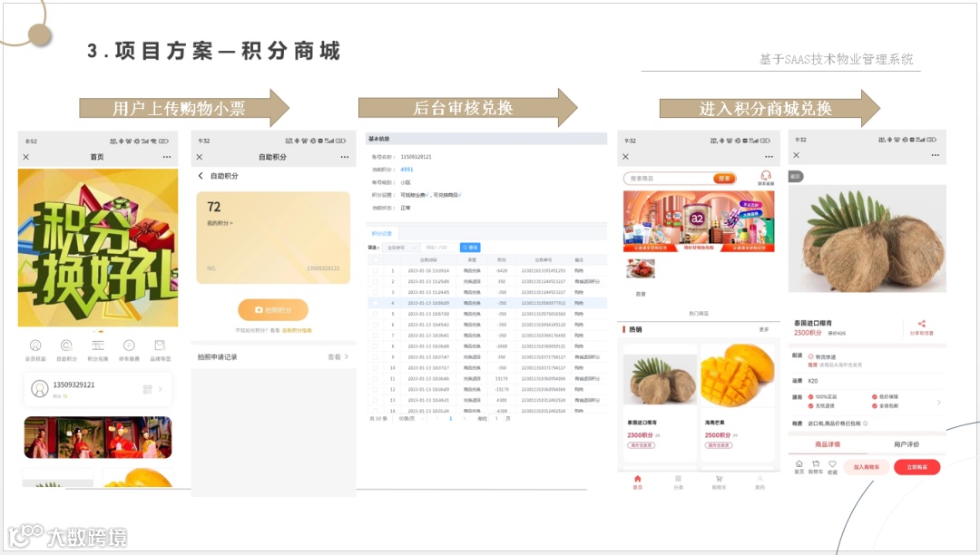Go back with arrow beside 自助积分
The height and width of the screenshot is (555, 980).
tap(201, 175)
